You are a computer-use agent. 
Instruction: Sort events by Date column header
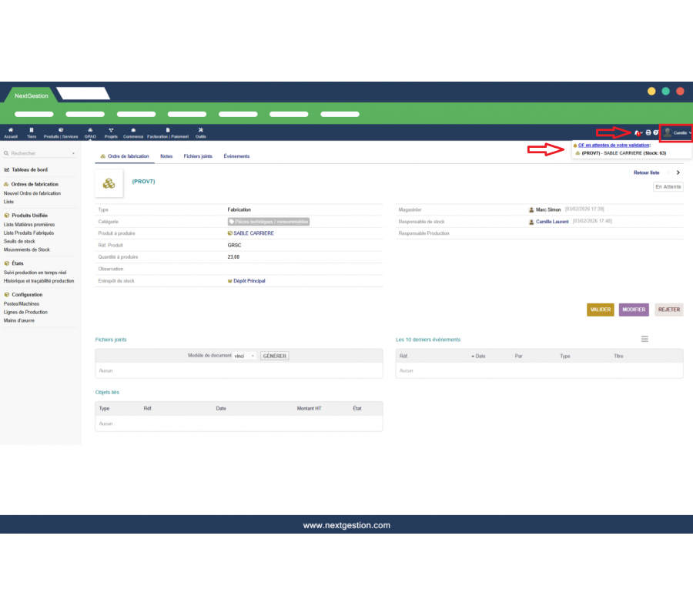click(x=480, y=357)
